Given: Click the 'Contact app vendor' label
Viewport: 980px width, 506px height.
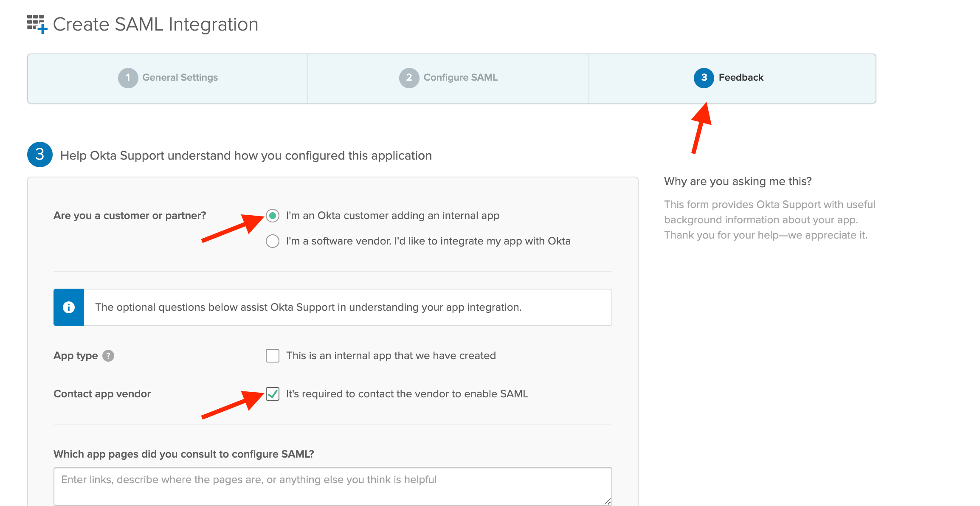Looking at the screenshot, I should click(102, 394).
